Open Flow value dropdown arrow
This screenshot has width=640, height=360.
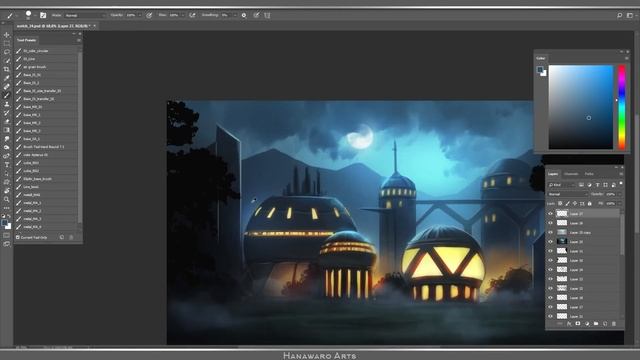click(182, 15)
